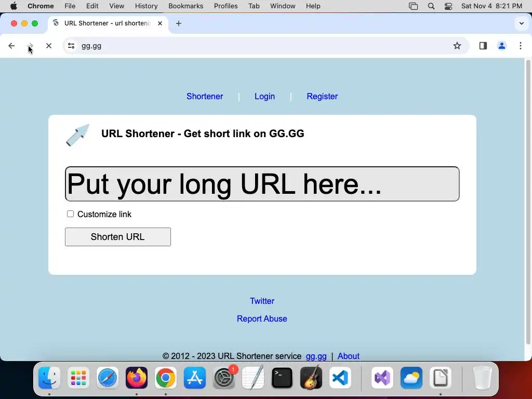Image resolution: width=532 pixels, height=399 pixels.
Task: Open the Chrome application menu
Action: point(41,6)
